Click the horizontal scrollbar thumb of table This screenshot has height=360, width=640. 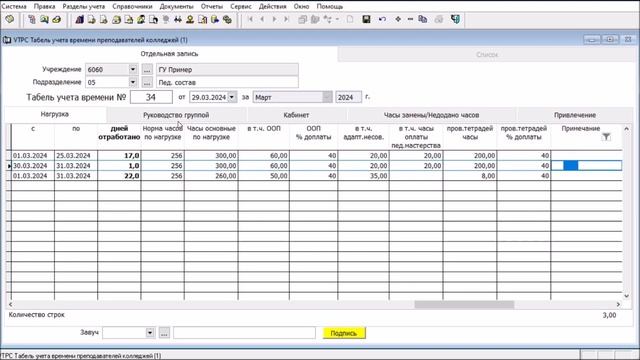pos(464,304)
